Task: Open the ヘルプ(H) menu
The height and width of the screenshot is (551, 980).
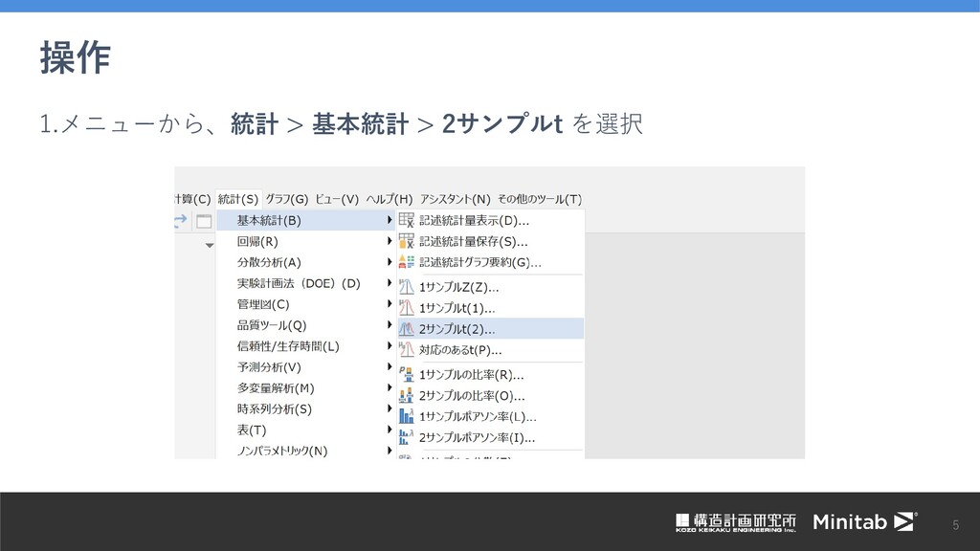Action: point(390,199)
